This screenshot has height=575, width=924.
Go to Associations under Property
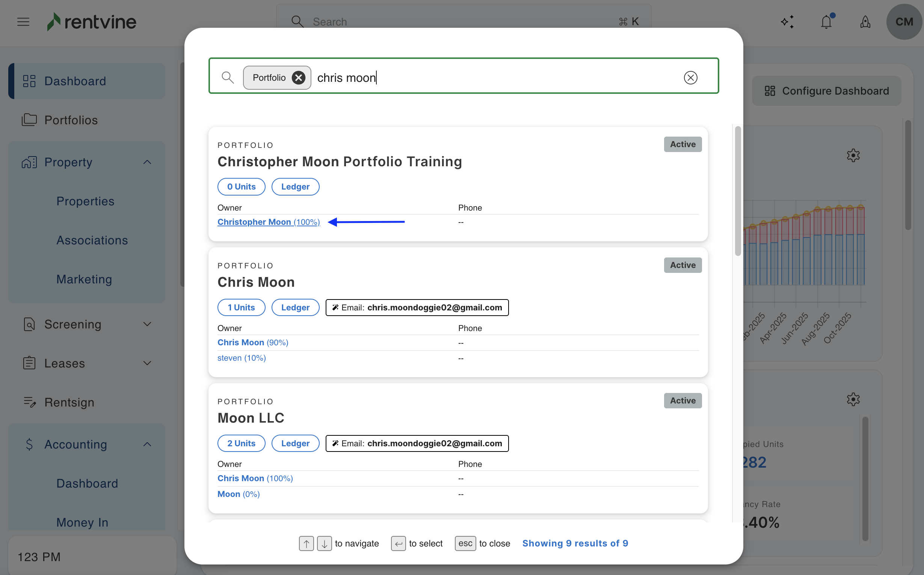[x=92, y=240]
